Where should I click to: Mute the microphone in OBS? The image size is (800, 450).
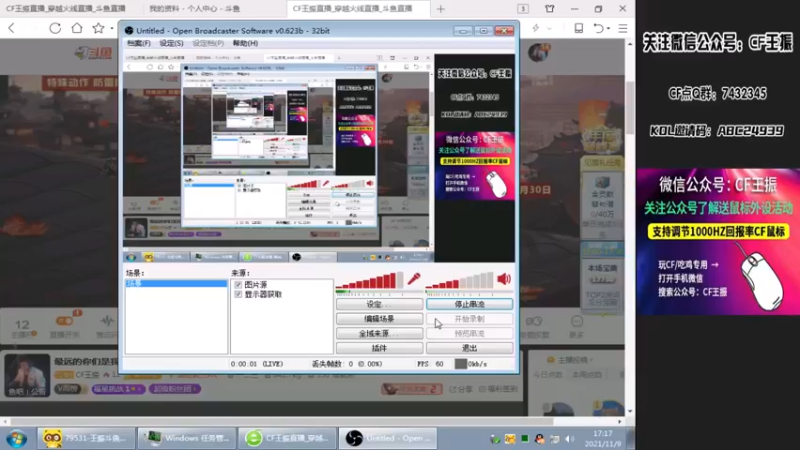pos(414,279)
